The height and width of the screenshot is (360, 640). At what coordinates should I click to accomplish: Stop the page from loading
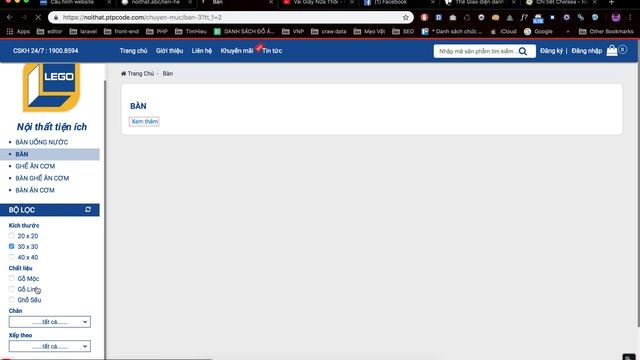point(38,18)
